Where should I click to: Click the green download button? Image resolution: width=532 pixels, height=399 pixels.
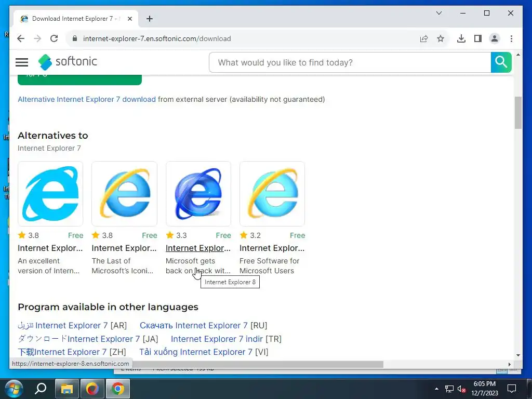[79, 79]
